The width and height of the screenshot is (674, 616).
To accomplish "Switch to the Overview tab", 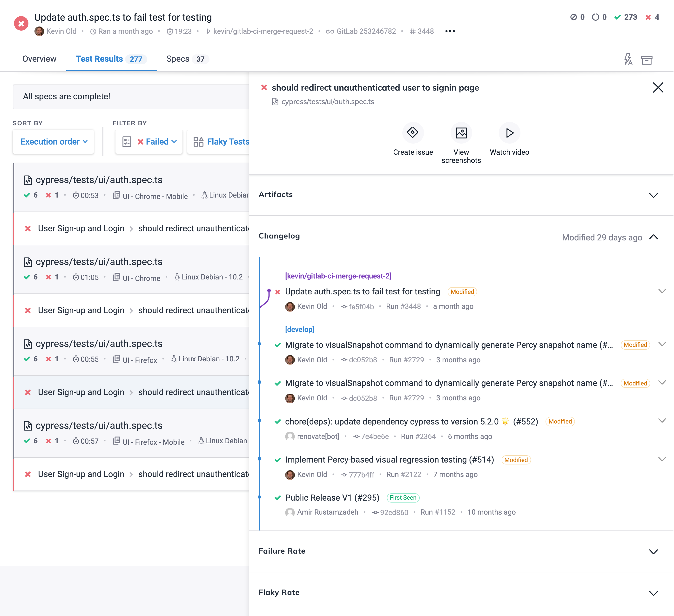I will (40, 59).
